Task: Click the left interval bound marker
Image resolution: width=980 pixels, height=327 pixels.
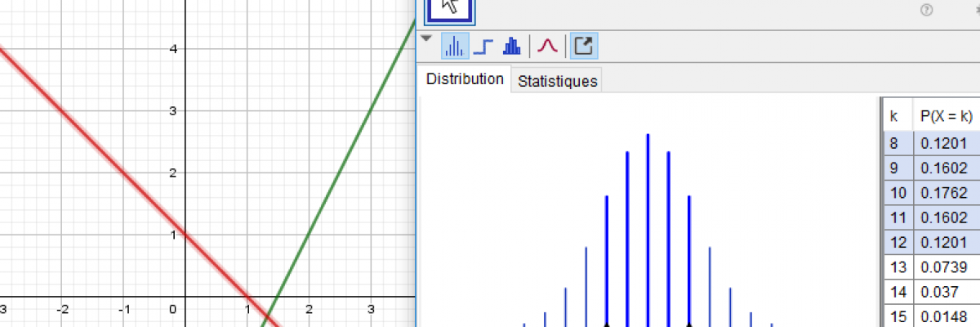Action: point(607,325)
